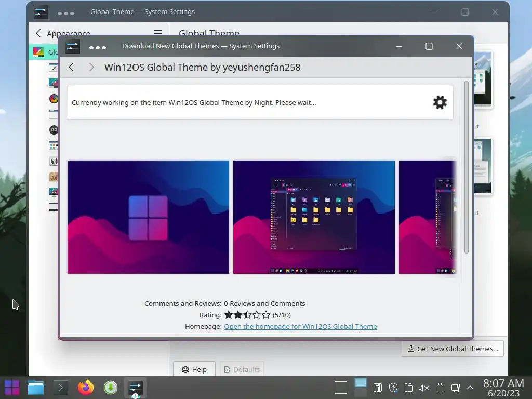Open the partially visible third screenshot
Screen dimensions: 532x399
[428, 217]
